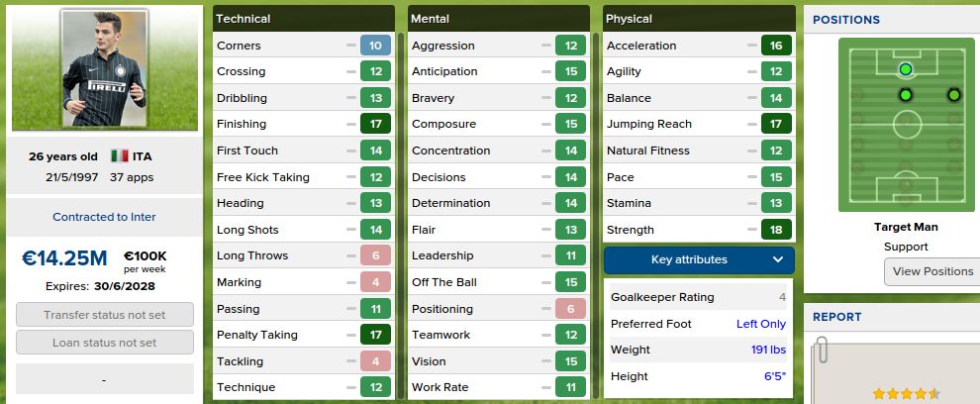This screenshot has width=980, height=404.
Task: Open the player's profile photo
Action: tap(105, 70)
